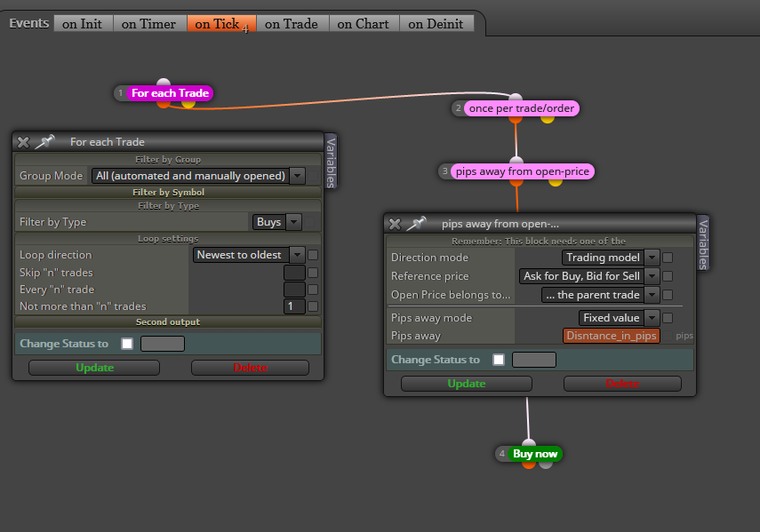The image size is (760, 532).
Task: Toggle checkbox next to Group Mode
Action: tap(313, 176)
